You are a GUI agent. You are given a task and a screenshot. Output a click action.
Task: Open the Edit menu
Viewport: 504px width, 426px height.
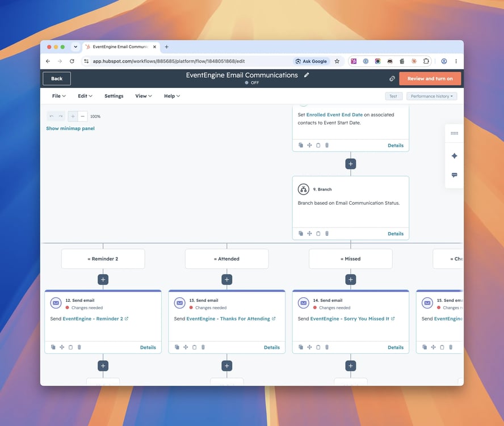click(85, 96)
